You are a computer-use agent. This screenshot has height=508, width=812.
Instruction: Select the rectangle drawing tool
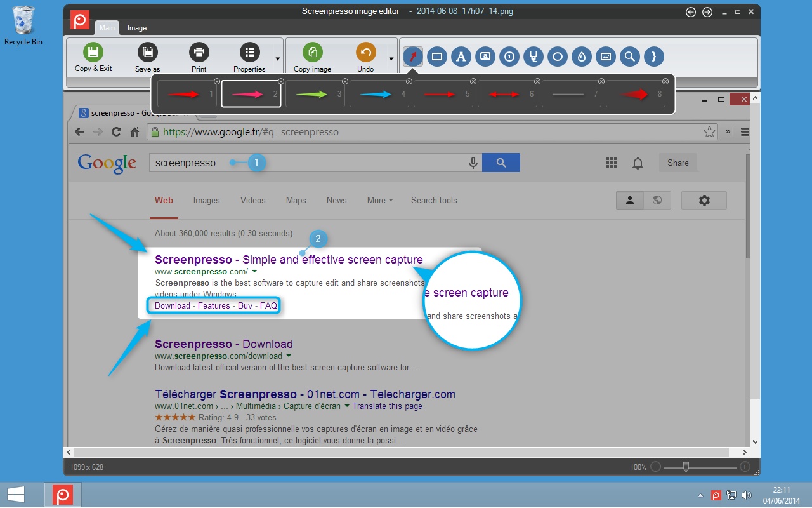tap(437, 57)
